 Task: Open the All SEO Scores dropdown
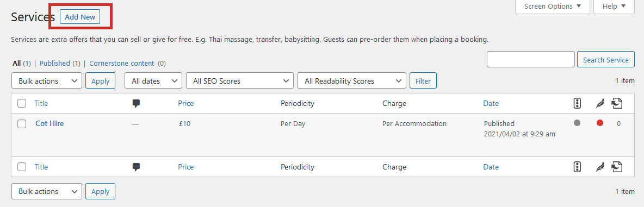click(240, 81)
